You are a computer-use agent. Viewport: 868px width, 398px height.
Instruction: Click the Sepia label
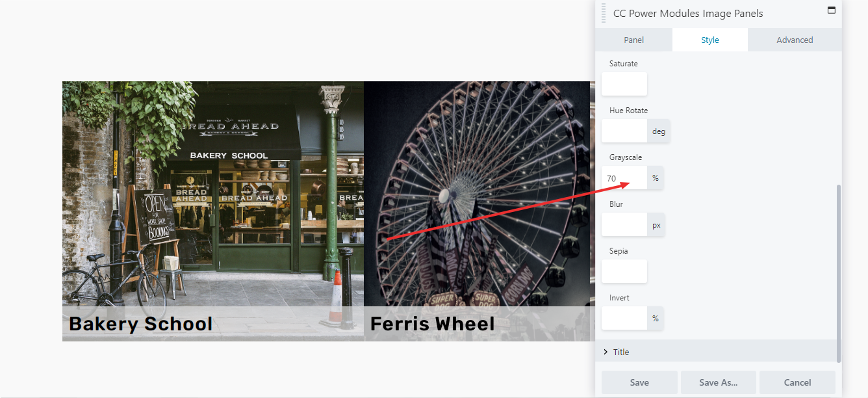coord(619,251)
